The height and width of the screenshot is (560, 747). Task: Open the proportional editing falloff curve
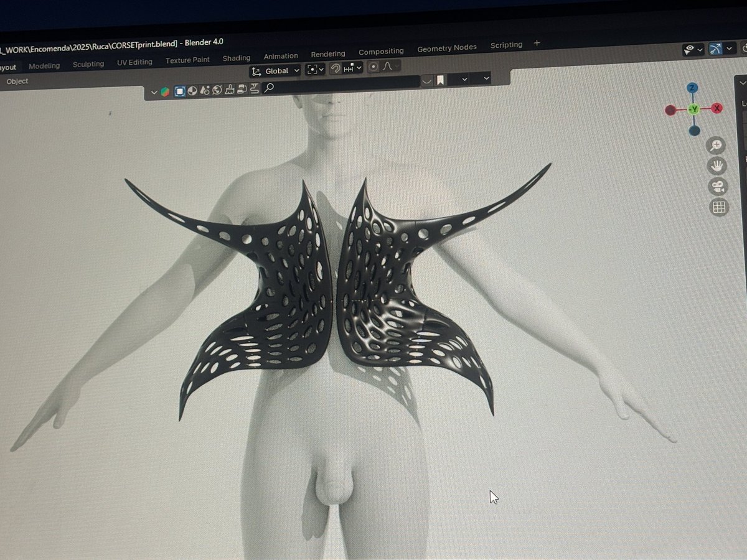[x=390, y=66]
